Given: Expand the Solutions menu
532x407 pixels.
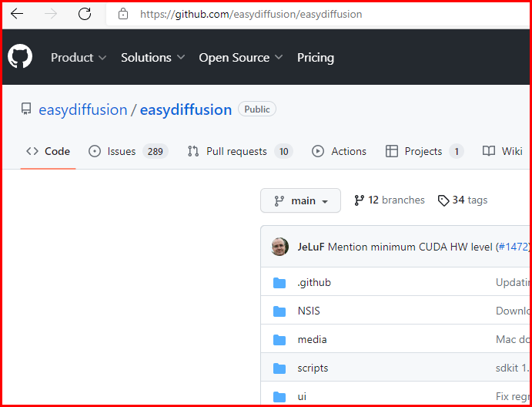Looking at the screenshot, I should 152,58.
